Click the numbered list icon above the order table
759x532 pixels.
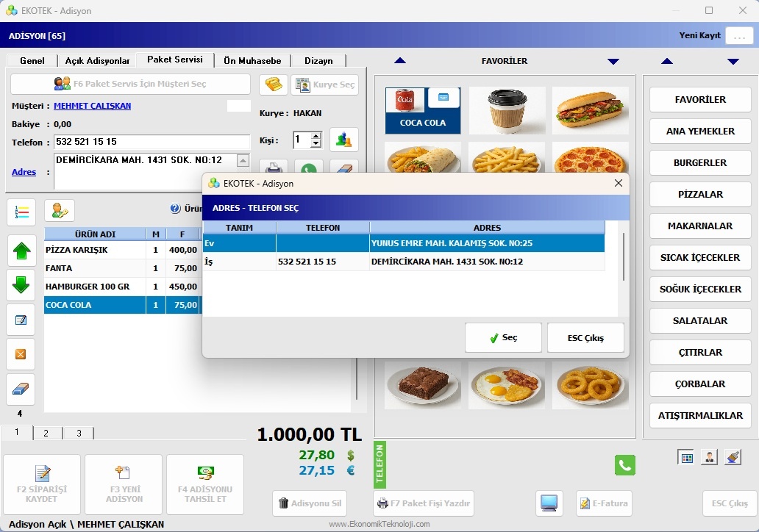[x=21, y=212]
